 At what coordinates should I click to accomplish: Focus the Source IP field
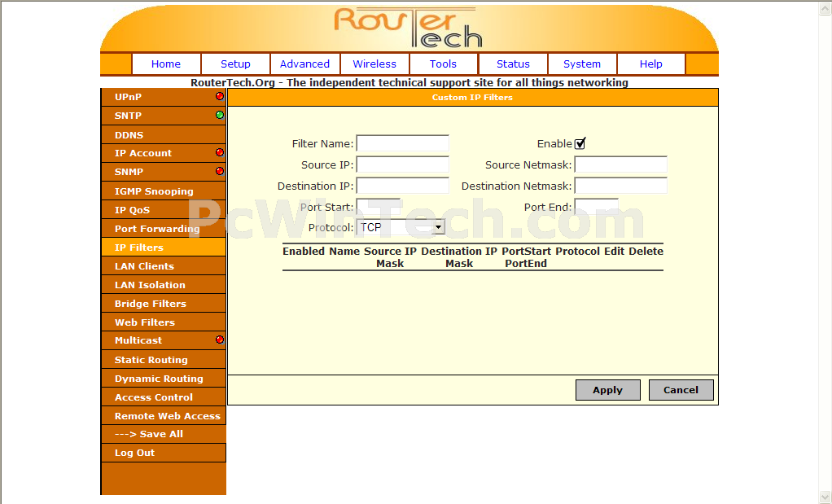click(403, 164)
